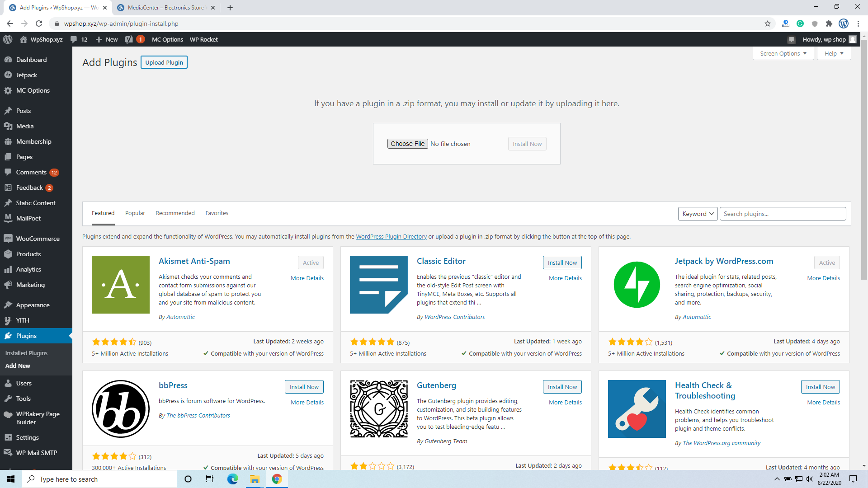Image resolution: width=868 pixels, height=488 pixels.
Task: Click Install Now for Classic Editor
Action: point(562,263)
